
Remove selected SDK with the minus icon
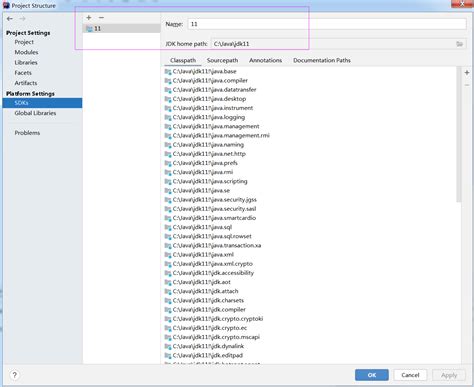click(x=101, y=17)
